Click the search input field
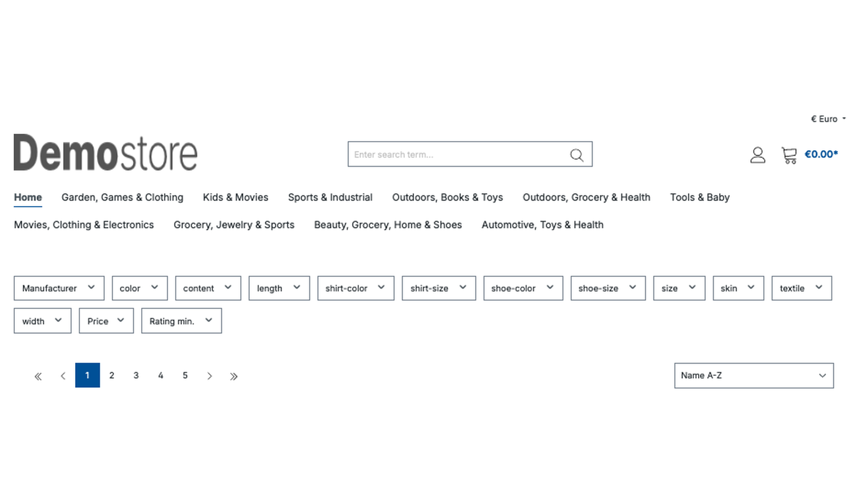 tap(470, 155)
